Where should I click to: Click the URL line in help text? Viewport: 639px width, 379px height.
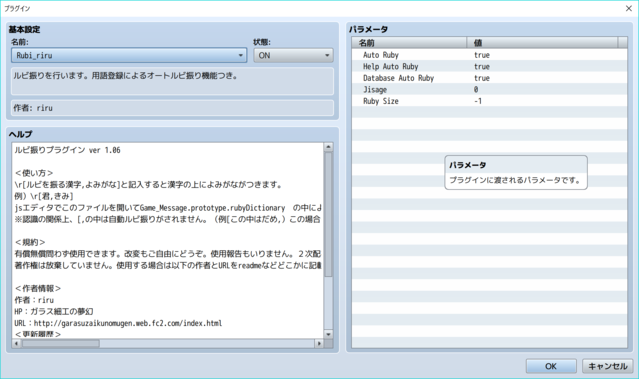(118, 323)
